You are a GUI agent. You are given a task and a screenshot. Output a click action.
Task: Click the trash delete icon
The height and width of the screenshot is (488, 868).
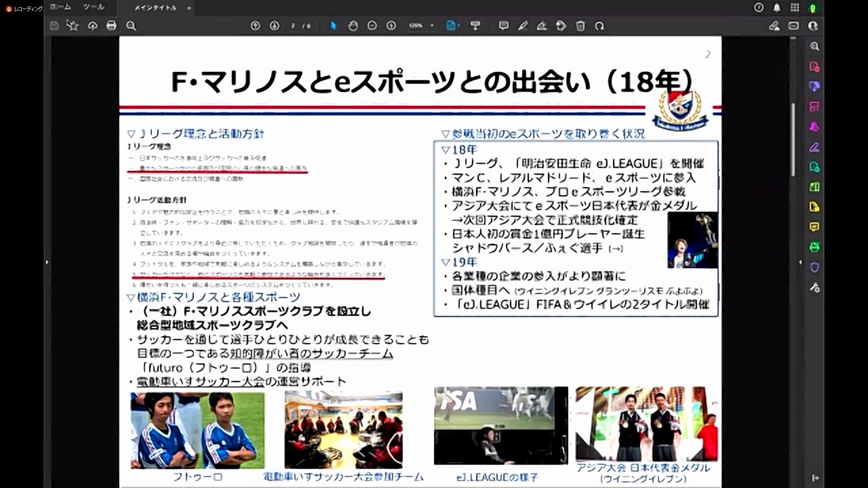580,26
